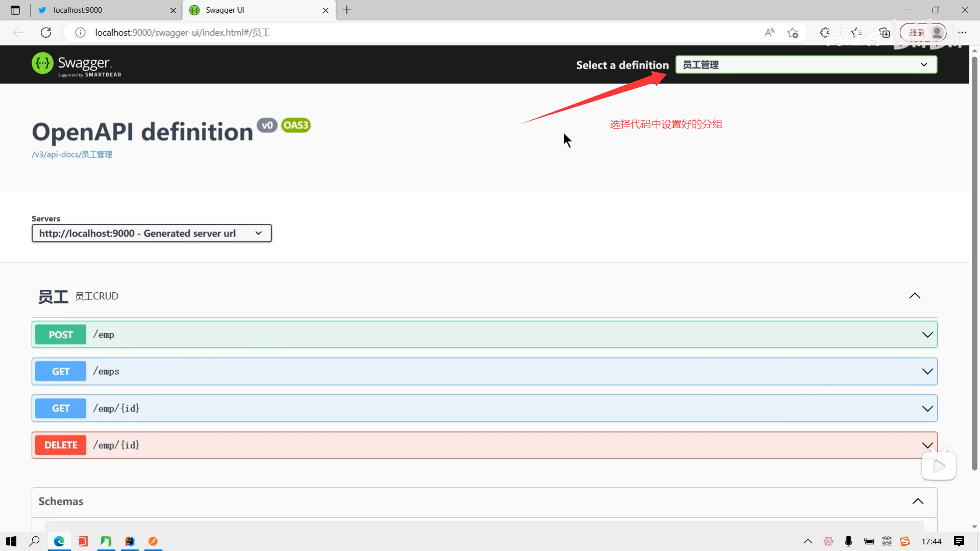Click the browser address bar

(x=408, y=33)
